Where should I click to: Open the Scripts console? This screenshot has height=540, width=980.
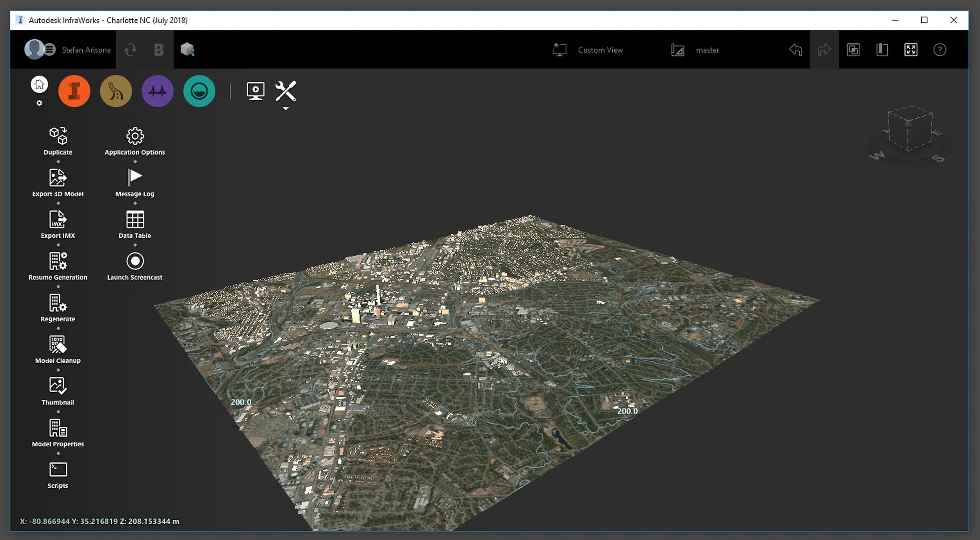point(58,469)
